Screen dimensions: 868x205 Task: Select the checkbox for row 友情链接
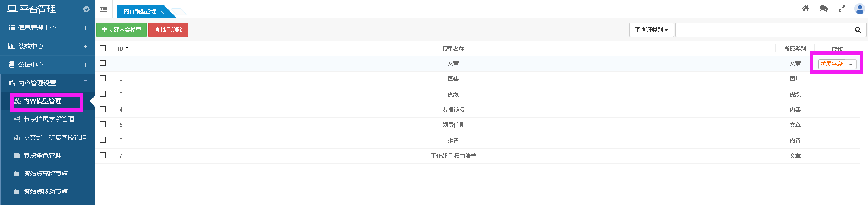tap(103, 109)
